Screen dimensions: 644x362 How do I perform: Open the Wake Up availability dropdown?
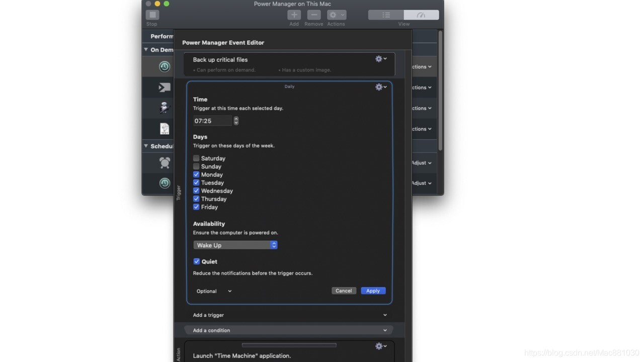pos(235,245)
